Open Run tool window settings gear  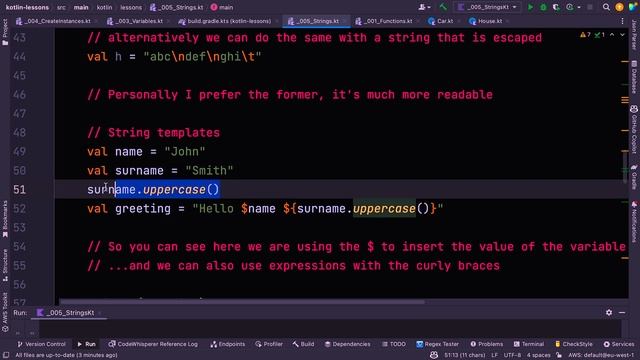[x=609, y=312]
